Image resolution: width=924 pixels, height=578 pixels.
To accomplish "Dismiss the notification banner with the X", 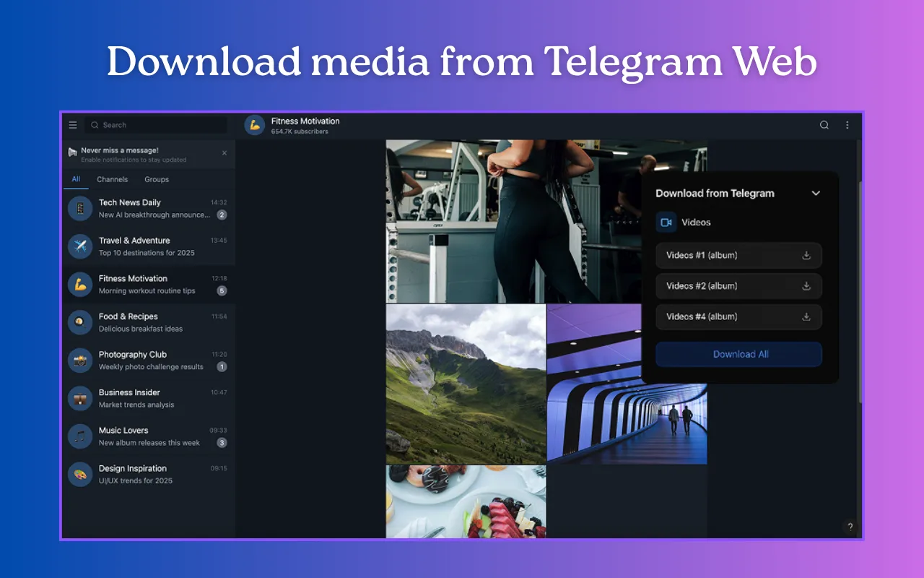I will (x=225, y=153).
